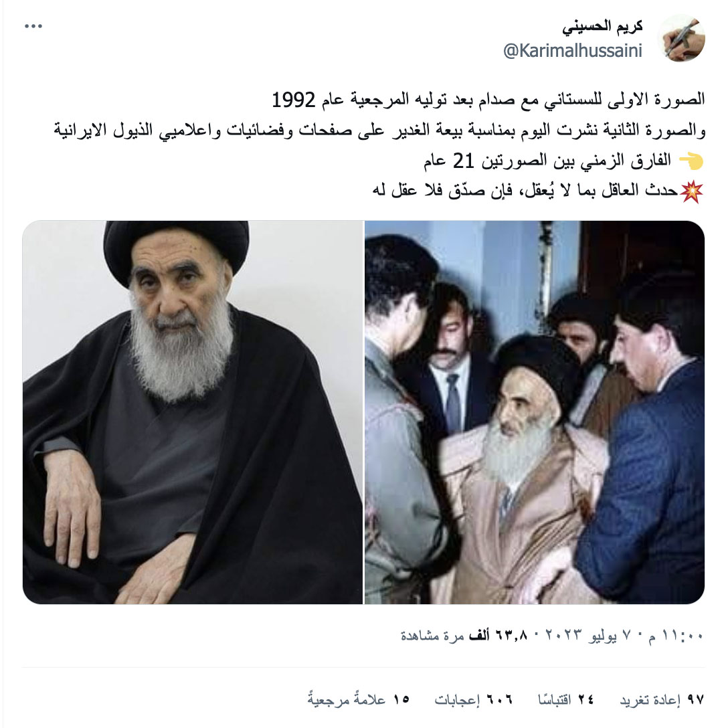View the ٩٧ retweets list
Screen dimensions: 724x728
662,699
